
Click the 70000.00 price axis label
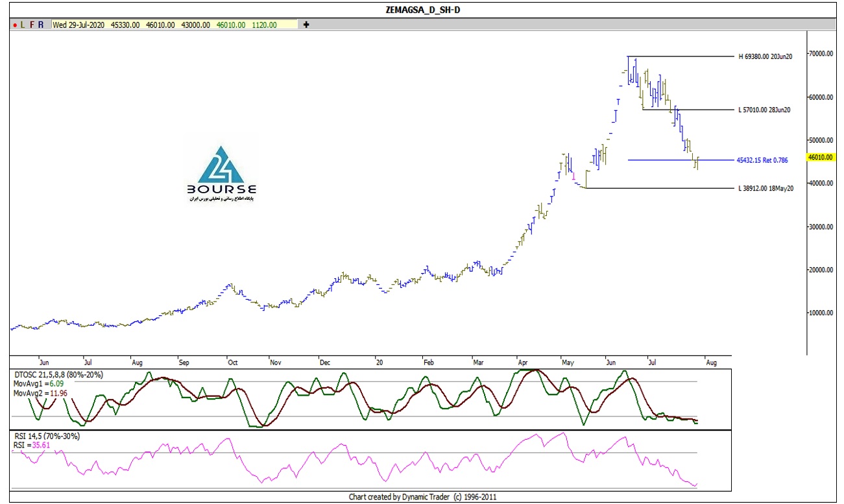click(820, 54)
